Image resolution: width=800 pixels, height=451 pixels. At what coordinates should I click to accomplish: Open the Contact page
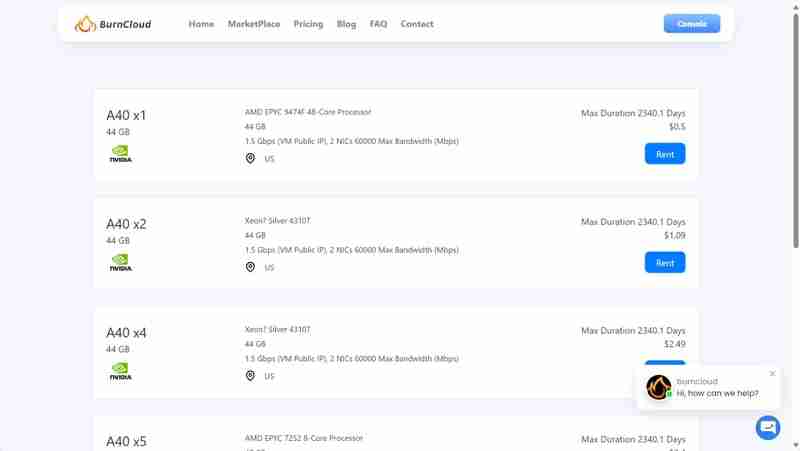pos(417,24)
